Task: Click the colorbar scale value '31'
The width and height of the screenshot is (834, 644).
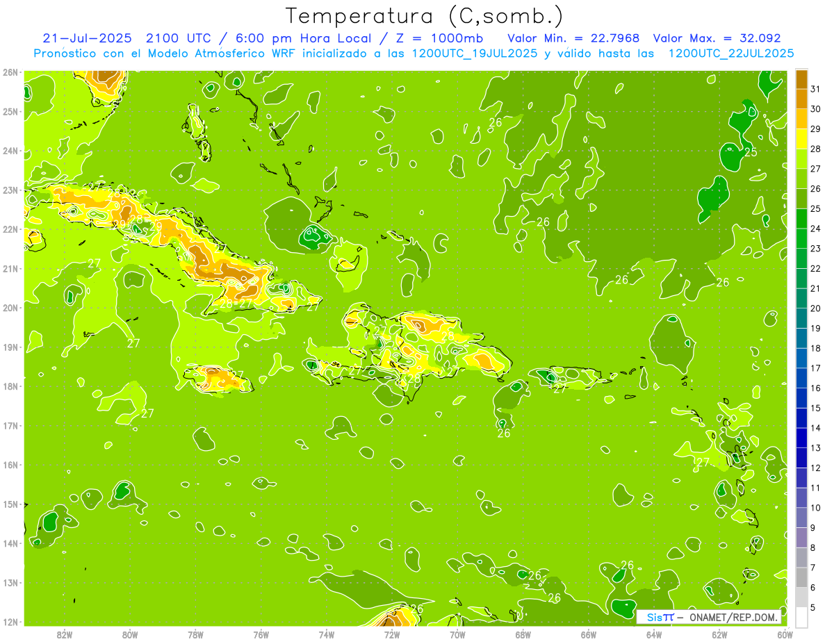Action: tap(816, 89)
